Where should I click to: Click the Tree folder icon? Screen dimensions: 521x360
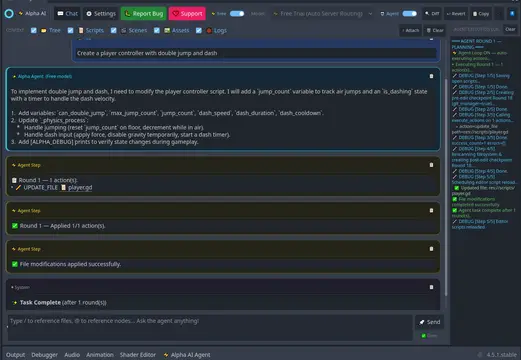44,30
